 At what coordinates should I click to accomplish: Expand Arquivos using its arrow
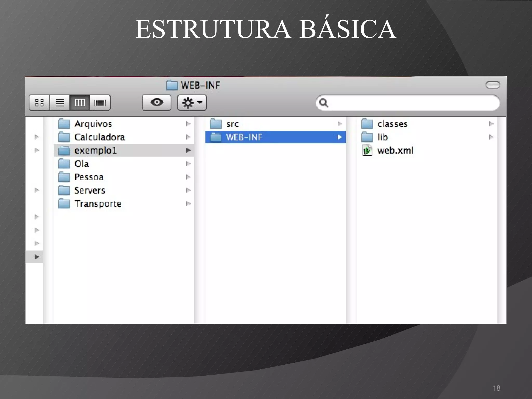pos(188,124)
